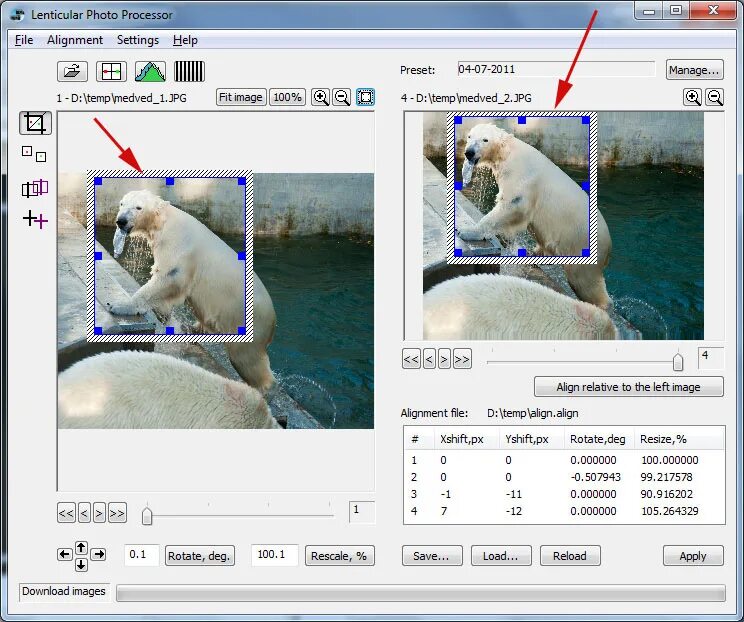Click the 1 - D:\temp\medved_1.JPG label
This screenshot has height=622, width=744.
(x=121, y=98)
